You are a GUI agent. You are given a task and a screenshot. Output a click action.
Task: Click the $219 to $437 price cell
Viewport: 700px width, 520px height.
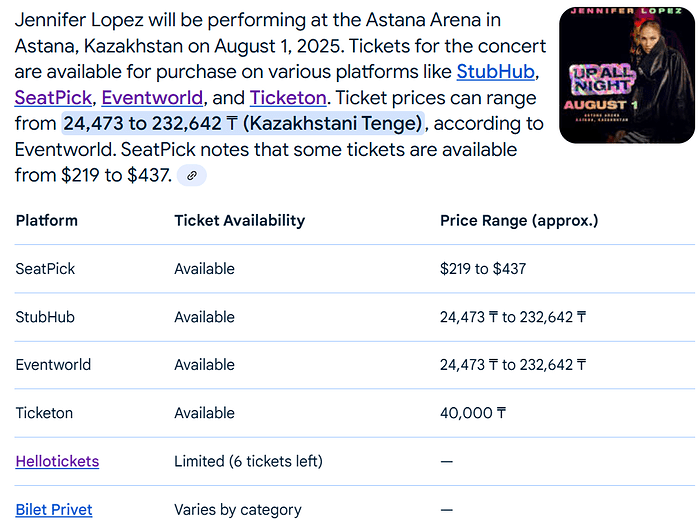pyautogui.click(x=483, y=269)
